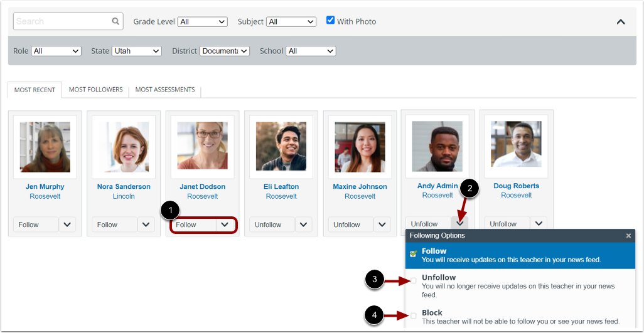Unfollow Eli Leafton
This screenshot has width=644, height=333.
point(272,225)
